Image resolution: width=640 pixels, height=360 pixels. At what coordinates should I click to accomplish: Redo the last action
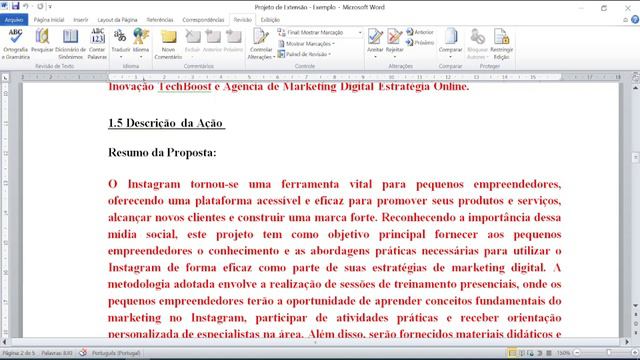[x=40, y=7]
